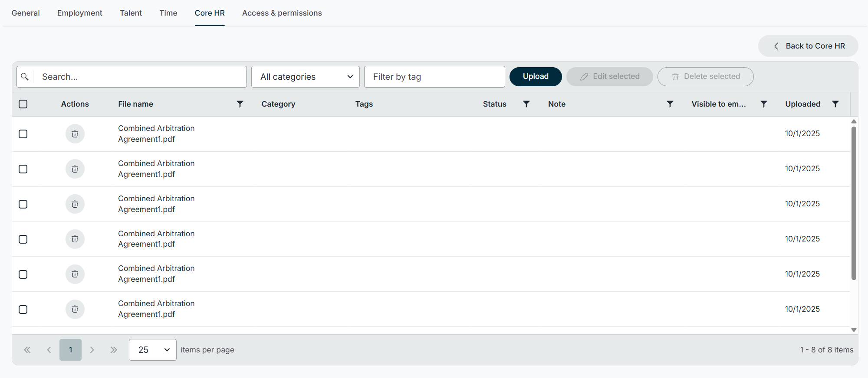Check the first row's checkbox
Viewport: 868px width, 378px height.
[x=23, y=134]
